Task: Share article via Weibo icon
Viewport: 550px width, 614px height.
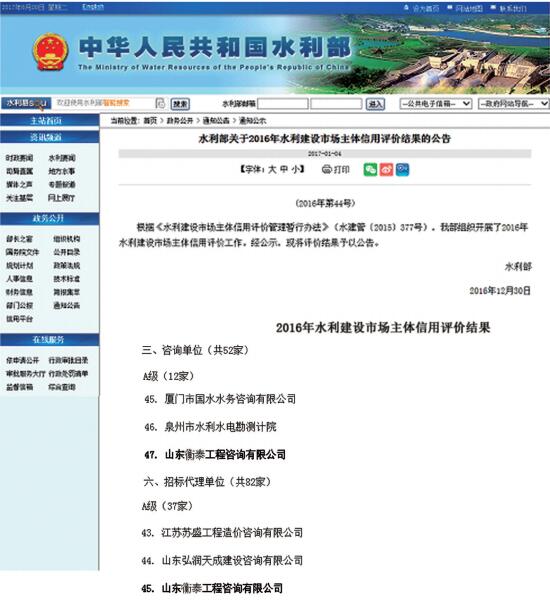Action: coord(386,170)
